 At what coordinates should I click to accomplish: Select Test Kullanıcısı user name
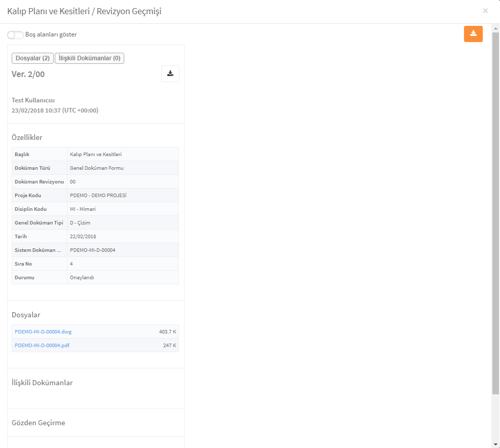tap(33, 100)
